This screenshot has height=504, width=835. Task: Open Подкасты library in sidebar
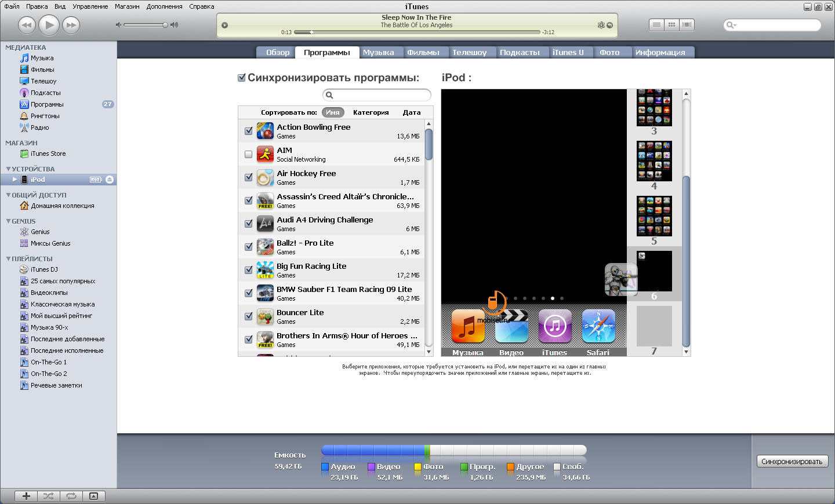click(x=45, y=93)
